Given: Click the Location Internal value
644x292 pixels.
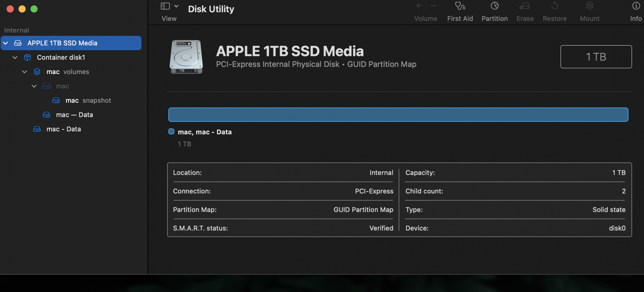Looking at the screenshot, I should pos(381,173).
